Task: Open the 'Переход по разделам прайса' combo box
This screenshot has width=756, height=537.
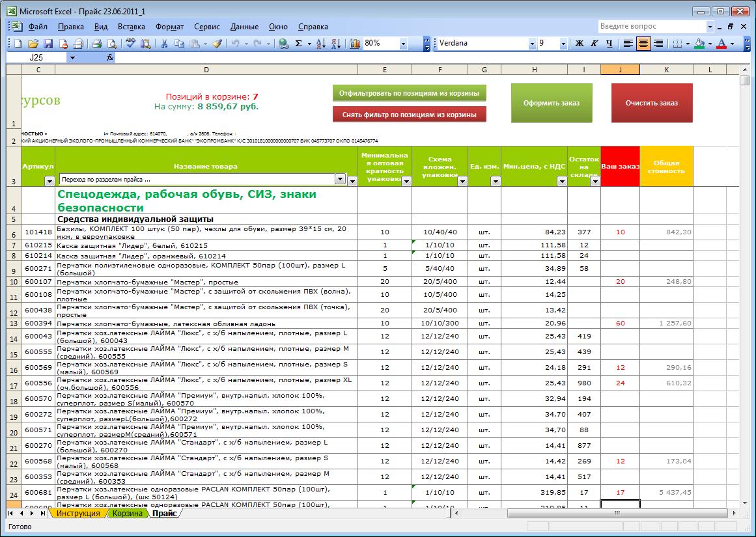Action: [339, 179]
